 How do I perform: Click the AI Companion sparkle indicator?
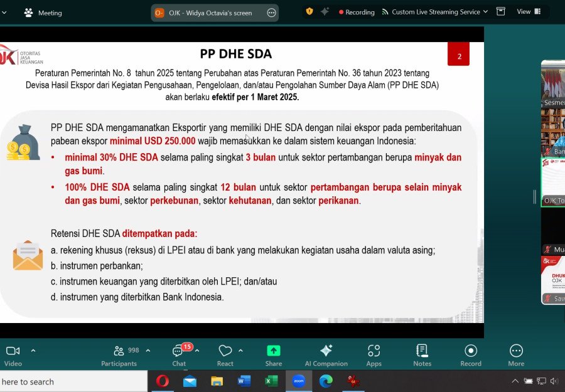point(325,11)
